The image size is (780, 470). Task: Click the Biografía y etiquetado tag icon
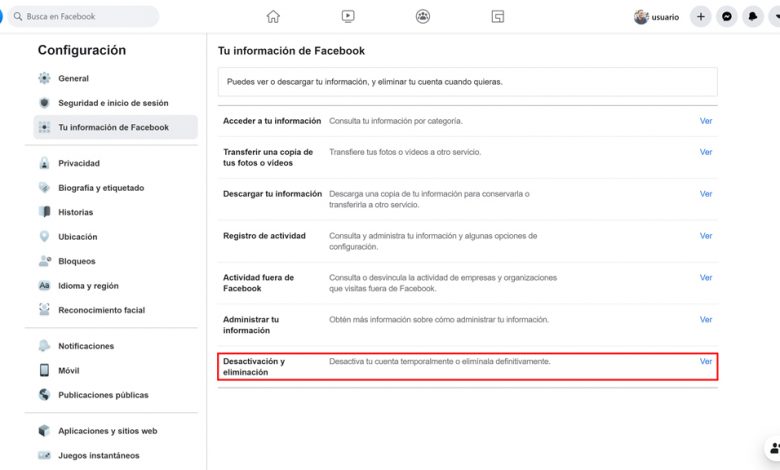(x=44, y=188)
